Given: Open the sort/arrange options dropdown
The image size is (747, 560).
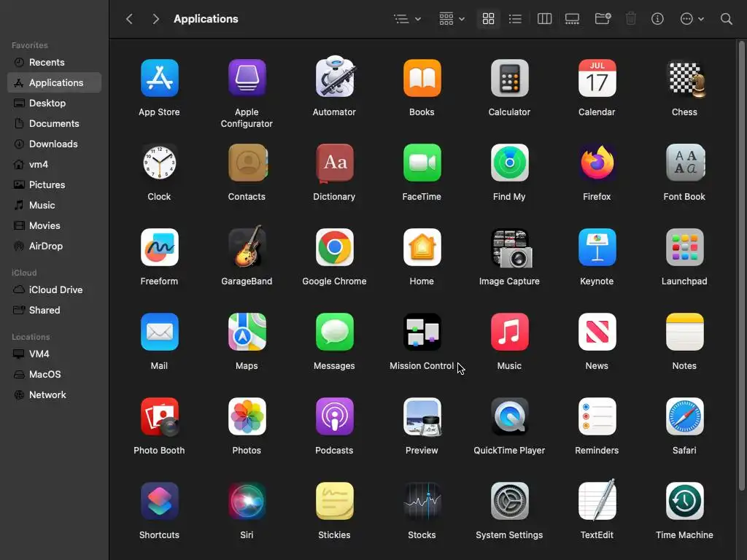Looking at the screenshot, I should (x=407, y=19).
